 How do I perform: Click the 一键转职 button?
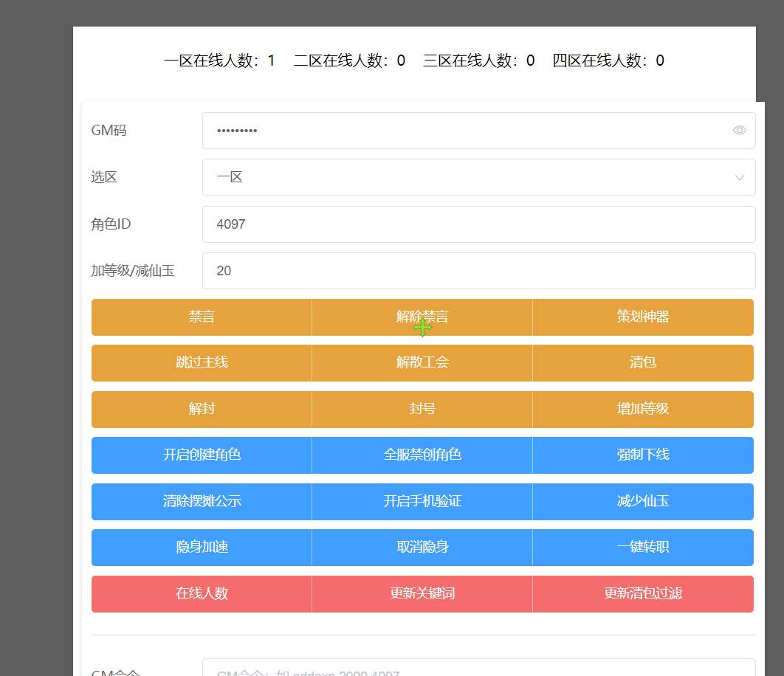point(643,548)
